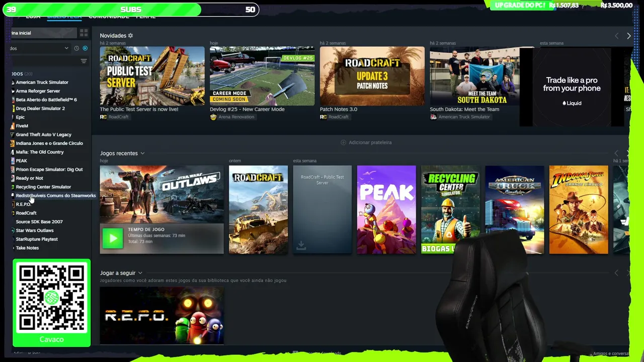
Task: Open RoadCraft Public Test Server news thumbnail
Action: [x=152, y=76]
